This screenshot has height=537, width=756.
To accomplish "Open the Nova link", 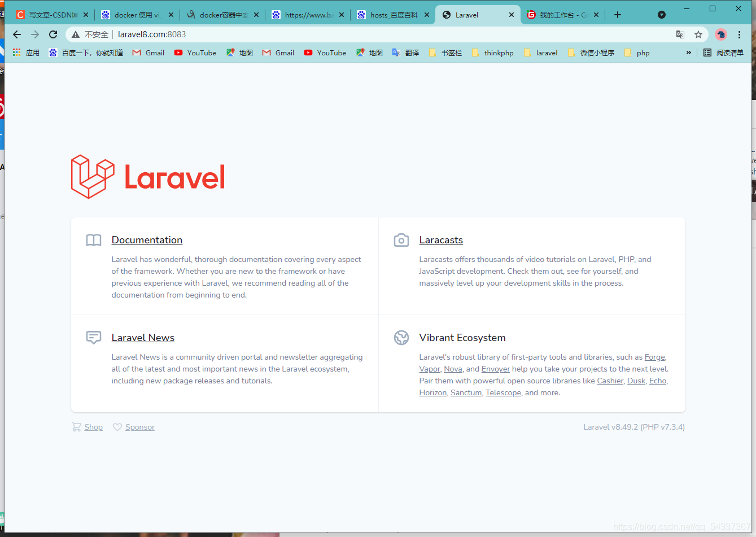I will (x=453, y=369).
